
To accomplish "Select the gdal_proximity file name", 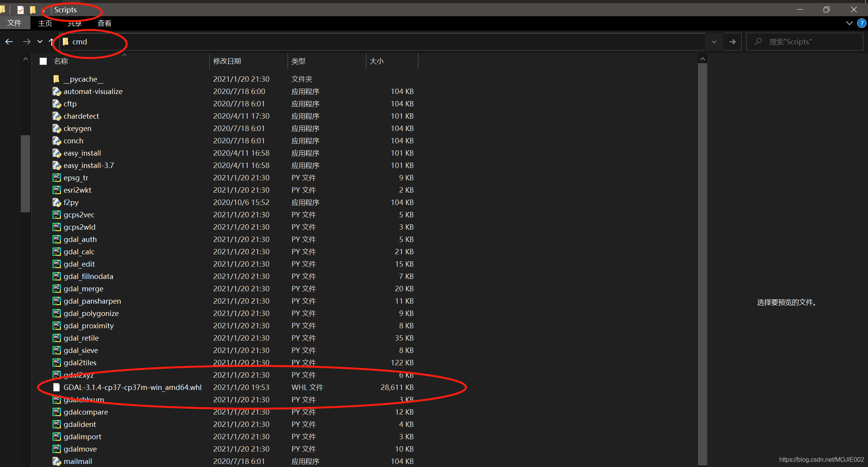I will click(x=89, y=326).
